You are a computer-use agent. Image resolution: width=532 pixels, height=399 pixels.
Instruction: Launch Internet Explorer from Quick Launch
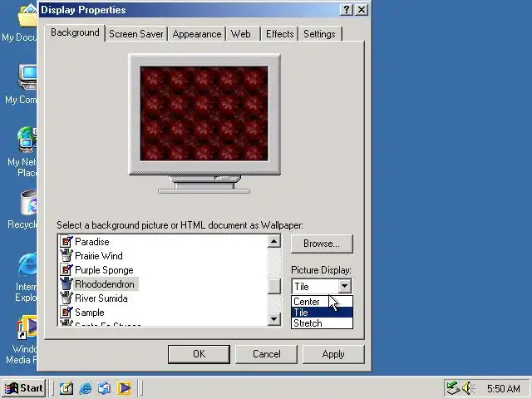click(86, 388)
